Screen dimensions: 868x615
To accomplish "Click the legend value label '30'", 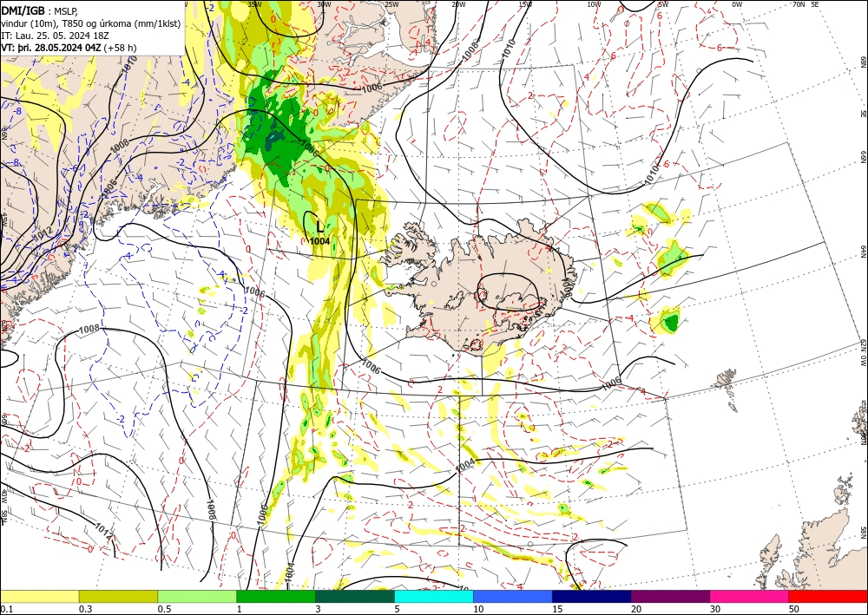I will pyautogui.click(x=715, y=609).
